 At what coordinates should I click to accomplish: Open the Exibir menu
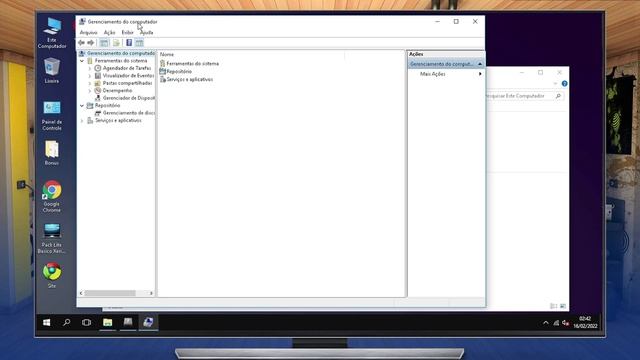pyautogui.click(x=127, y=33)
